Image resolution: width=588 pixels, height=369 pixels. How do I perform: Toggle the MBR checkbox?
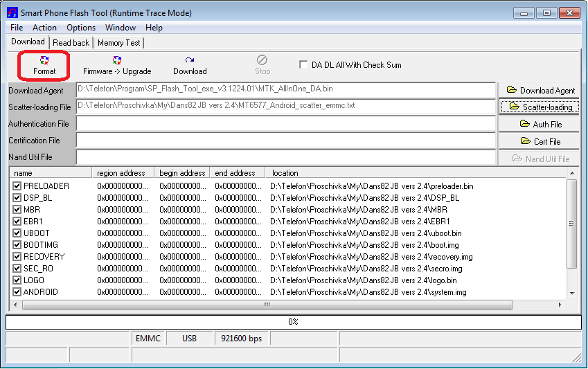pos(17,209)
